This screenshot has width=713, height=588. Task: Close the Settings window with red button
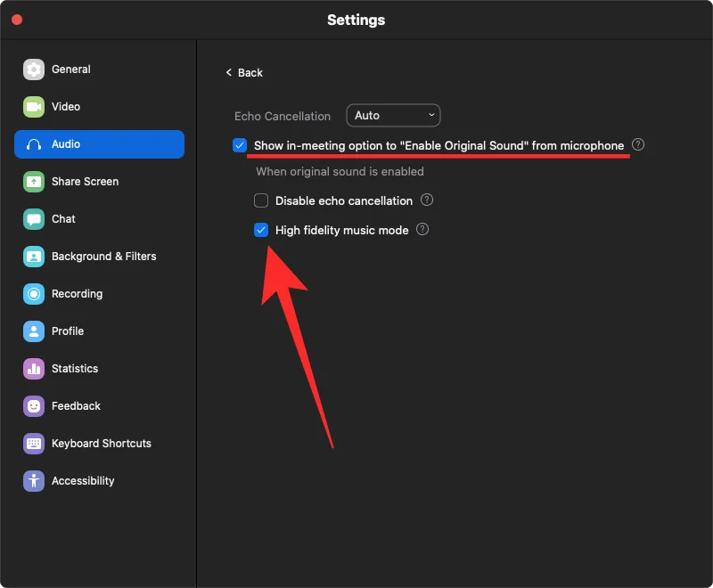17,20
